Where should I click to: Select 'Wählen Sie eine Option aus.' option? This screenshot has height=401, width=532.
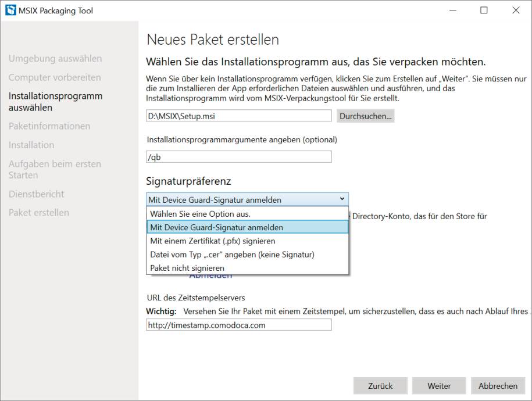(x=247, y=214)
